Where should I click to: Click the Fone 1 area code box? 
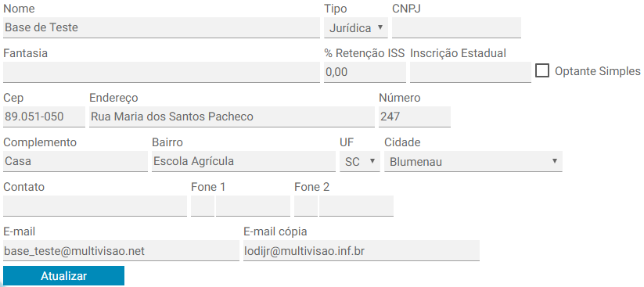(x=203, y=206)
